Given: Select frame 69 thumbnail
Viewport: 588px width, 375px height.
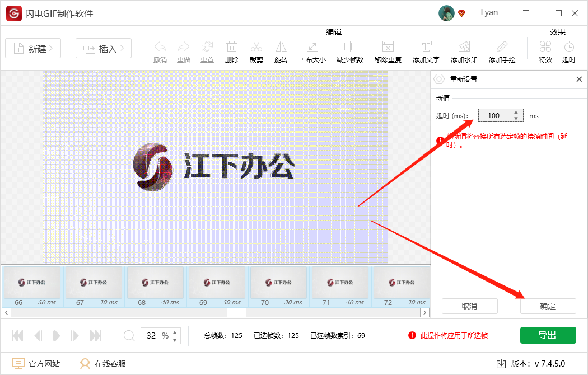Looking at the screenshot, I should click(217, 287).
